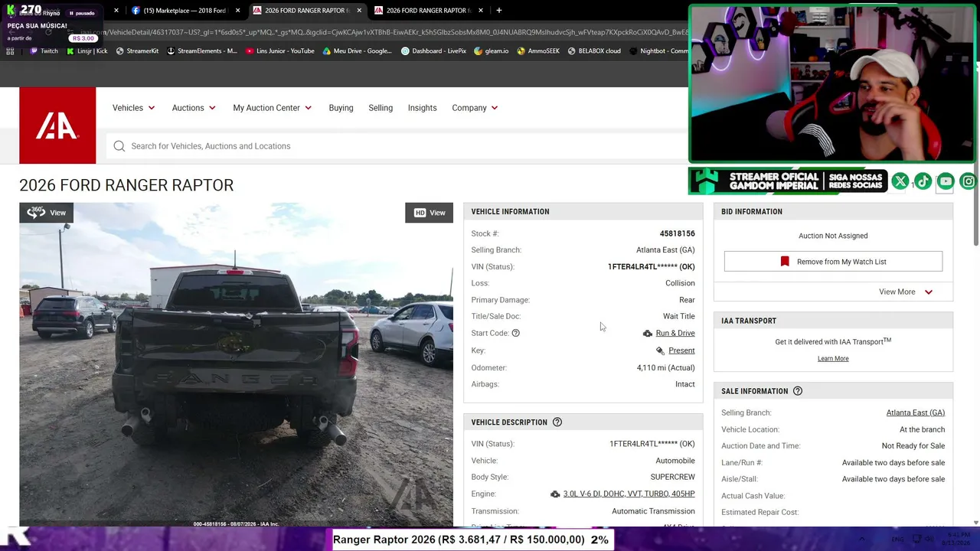Expand View More in Bid Information
980x551 pixels.
click(x=906, y=292)
